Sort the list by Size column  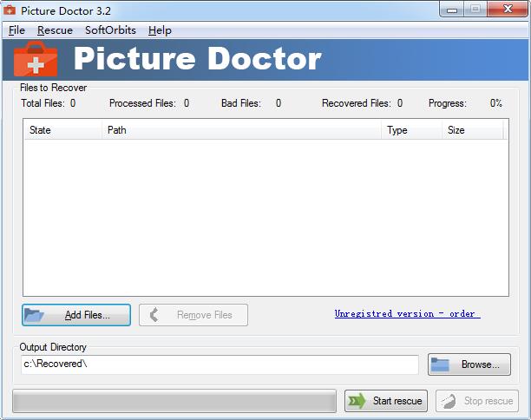[x=472, y=129]
